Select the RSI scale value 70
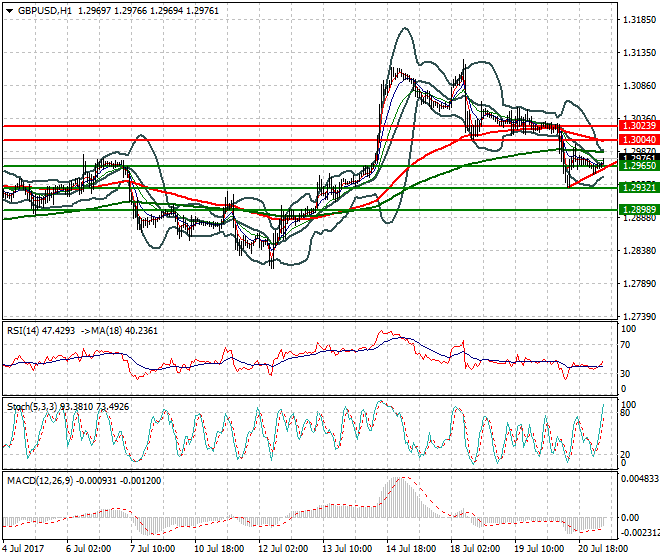 pos(625,345)
